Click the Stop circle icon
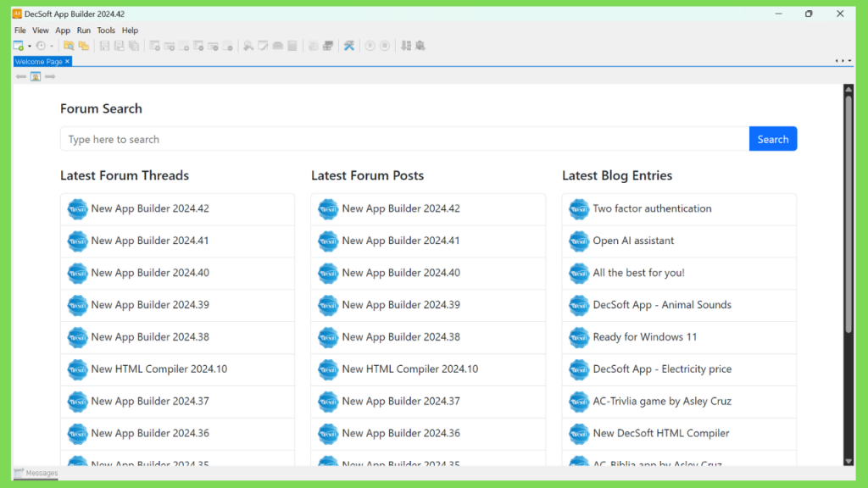The width and height of the screenshot is (868, 488). [x=385, y=46]
